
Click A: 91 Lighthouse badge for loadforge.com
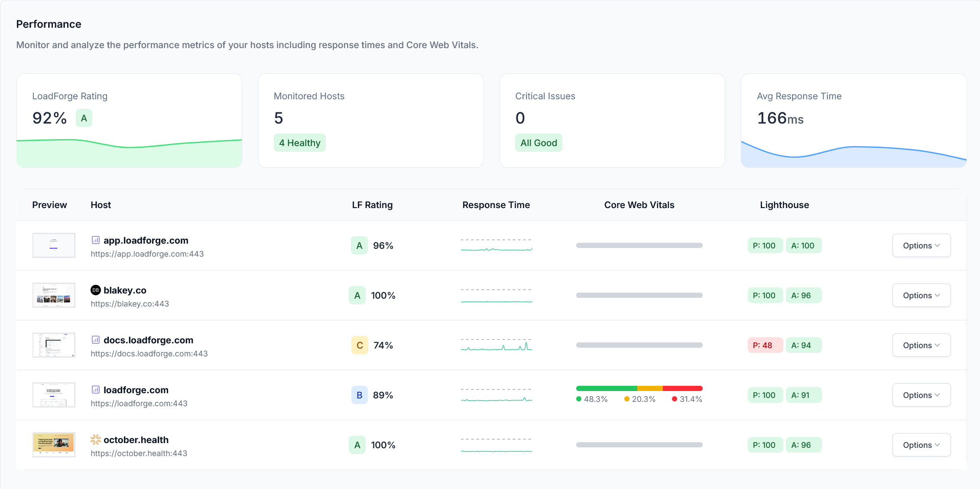pyautogui.click(x=804, y=395)
